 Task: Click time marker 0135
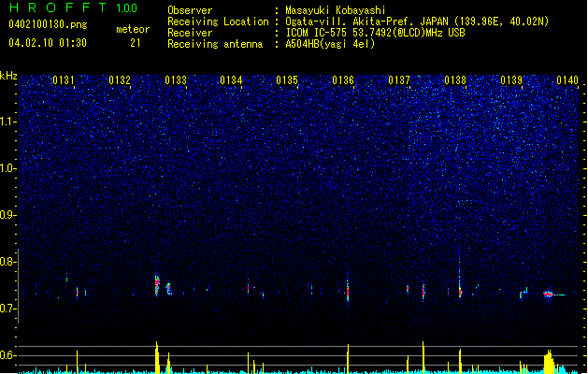(x=287, y=80)
